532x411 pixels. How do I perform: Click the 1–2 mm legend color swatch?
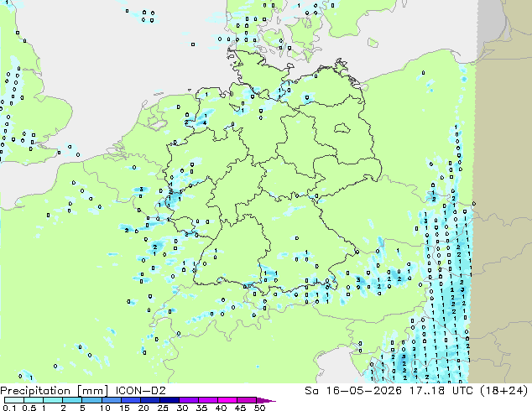tap(53, 400)
